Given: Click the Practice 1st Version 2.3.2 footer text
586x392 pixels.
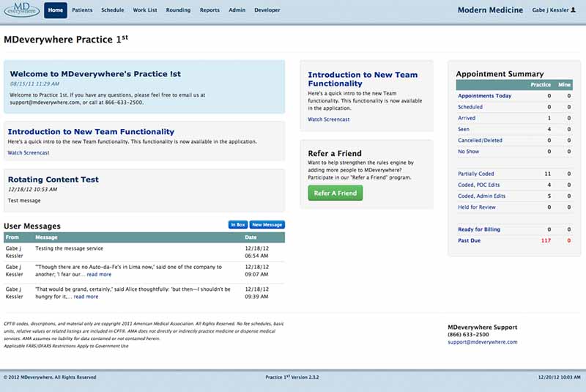Looking at the screenshot, I should point(292,377).
